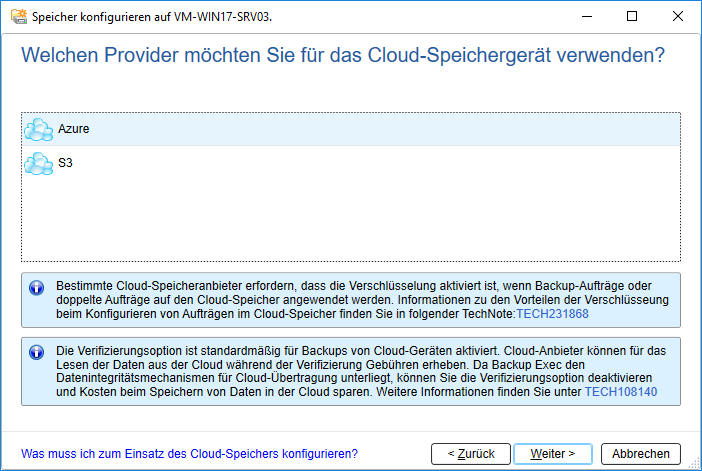Screen dimensions: 702x471
Task: Proceed with the Weiter button
Action: 552,453
